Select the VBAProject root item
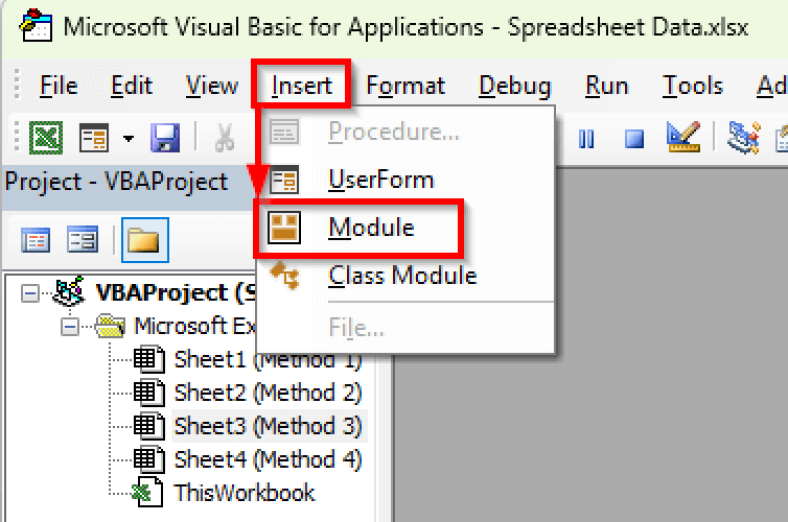The width and height of the screenshot is (788, 522). pos(175,292)
